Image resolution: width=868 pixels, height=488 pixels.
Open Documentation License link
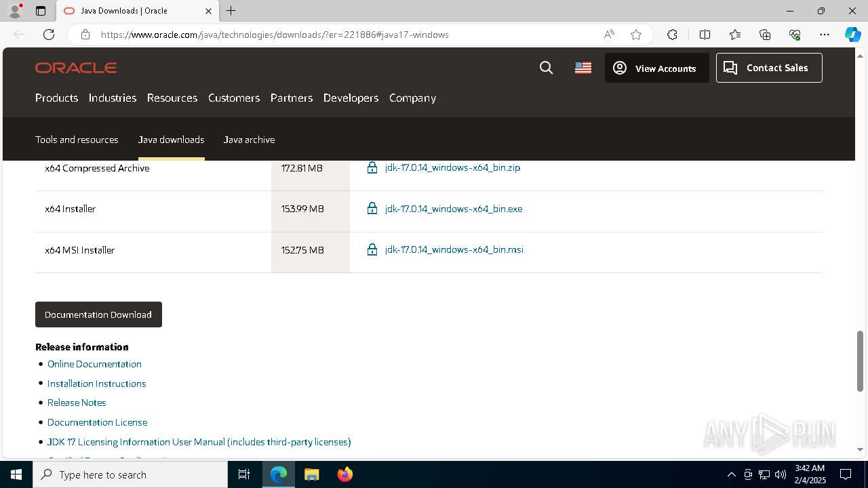click(x=97, y=422)
